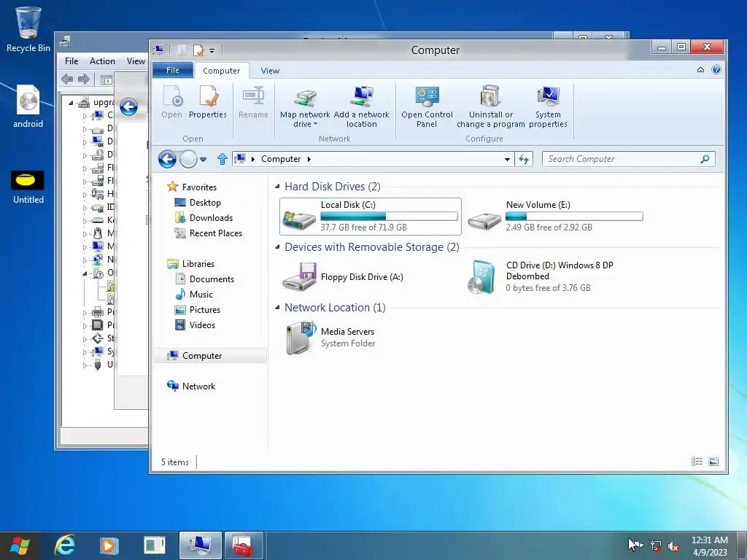Click the search magnifier icon
Screen dimensions: 747x560
click(x=705, y=159)
